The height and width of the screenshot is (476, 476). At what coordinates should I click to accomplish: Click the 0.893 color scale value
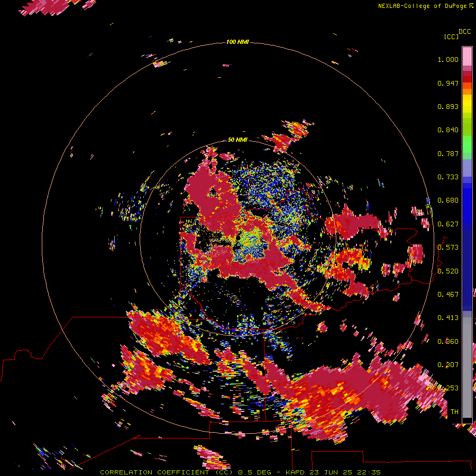pos(448,106)
